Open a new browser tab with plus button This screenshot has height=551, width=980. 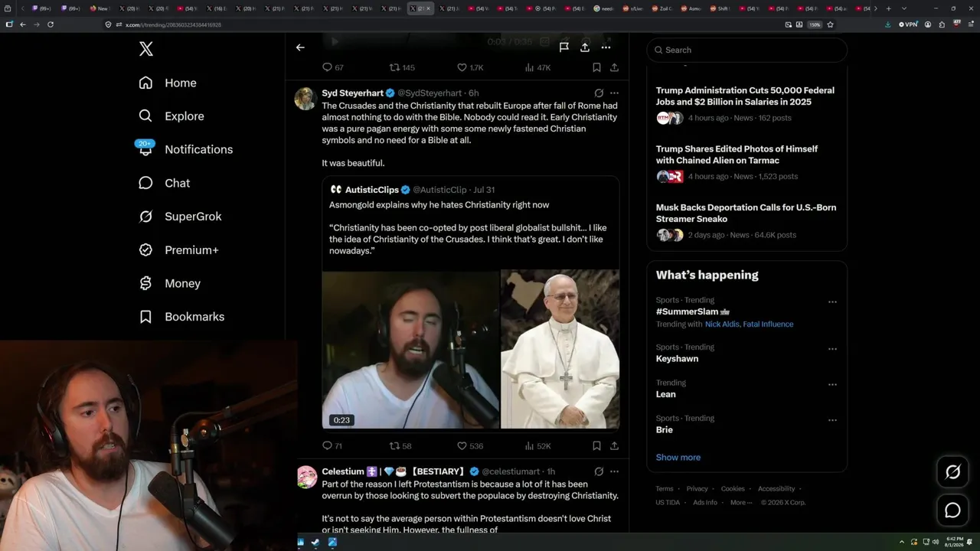(x=888, y=8)
